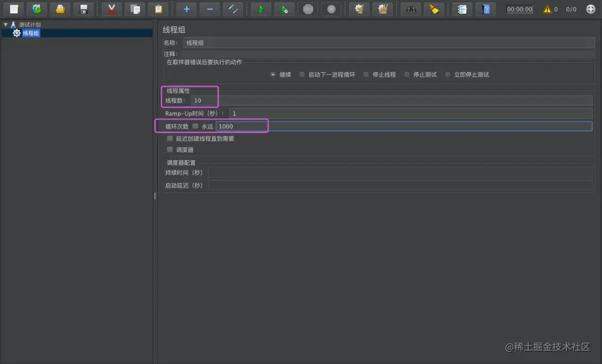
Task: Start the test with green play icon
Action: pyautogui.click(x=262, y=9)
